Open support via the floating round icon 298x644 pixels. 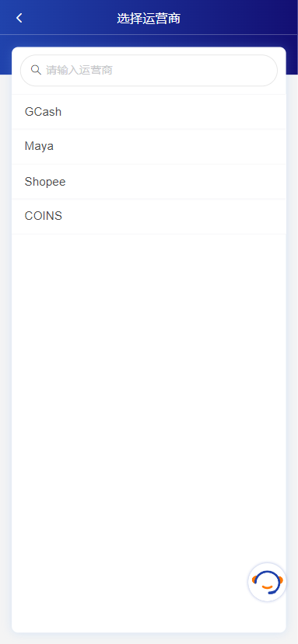267,582
